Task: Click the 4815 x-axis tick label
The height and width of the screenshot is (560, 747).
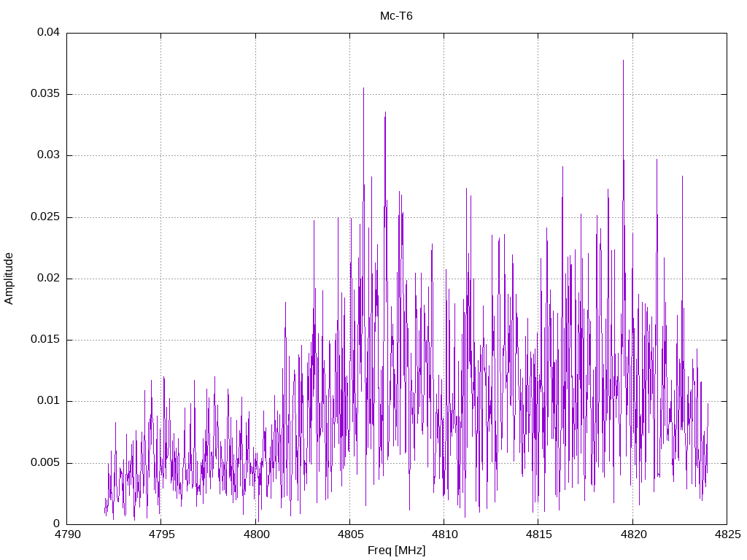Action: (538, 534)
